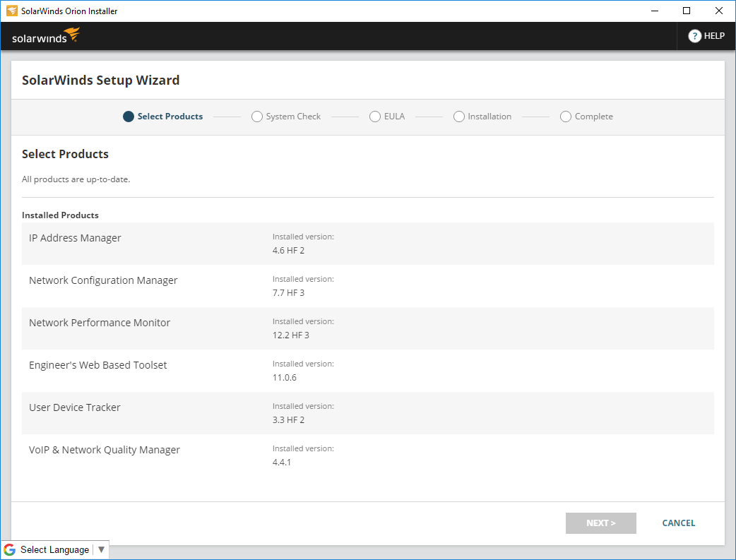The image size is (736, 560).
Task: Click version value 3.3 HF 2
Action: pos(288,419)
